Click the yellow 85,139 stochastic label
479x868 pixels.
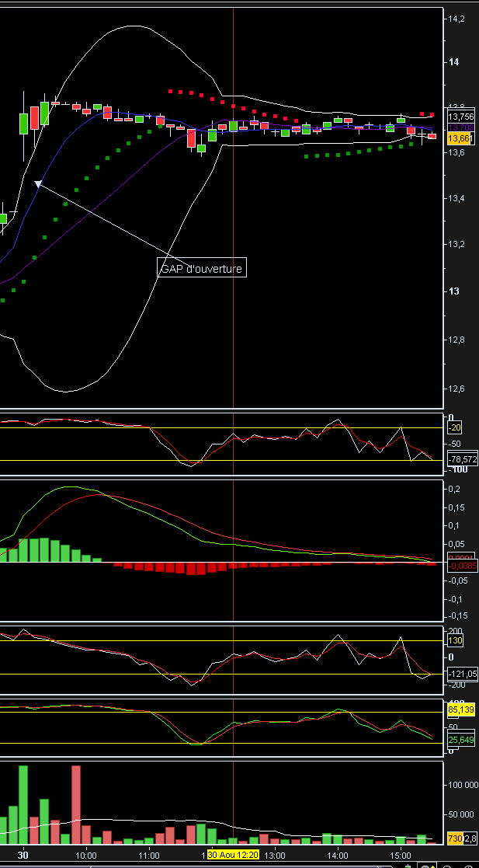[x=461, y=709]
